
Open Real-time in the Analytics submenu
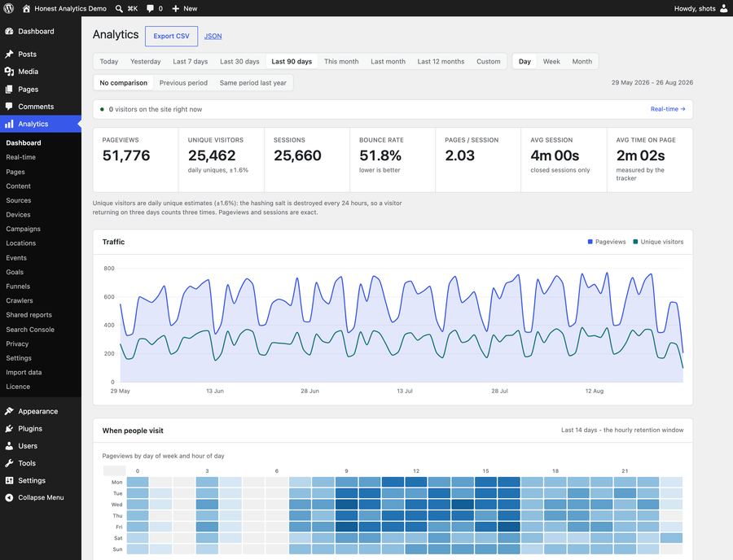pyautogui.click(x=21, y=157)
